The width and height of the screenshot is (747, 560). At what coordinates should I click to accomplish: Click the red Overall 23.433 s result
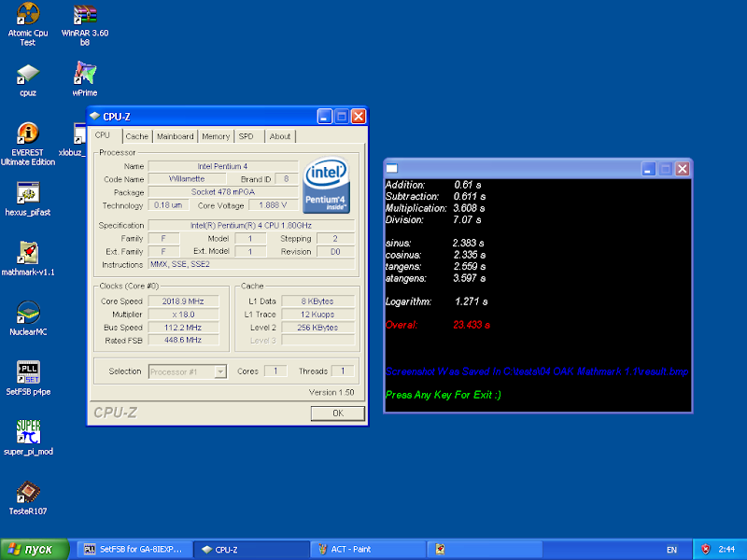(x=437, y=325)
